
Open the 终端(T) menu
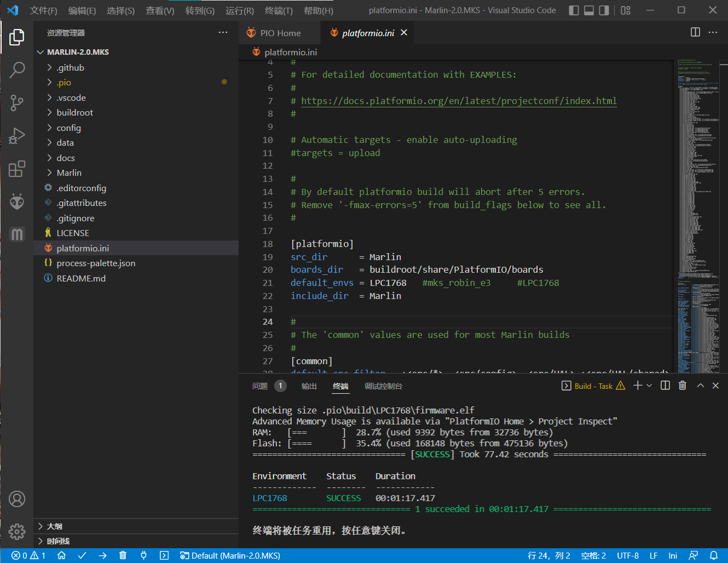(x=279, y=10)
